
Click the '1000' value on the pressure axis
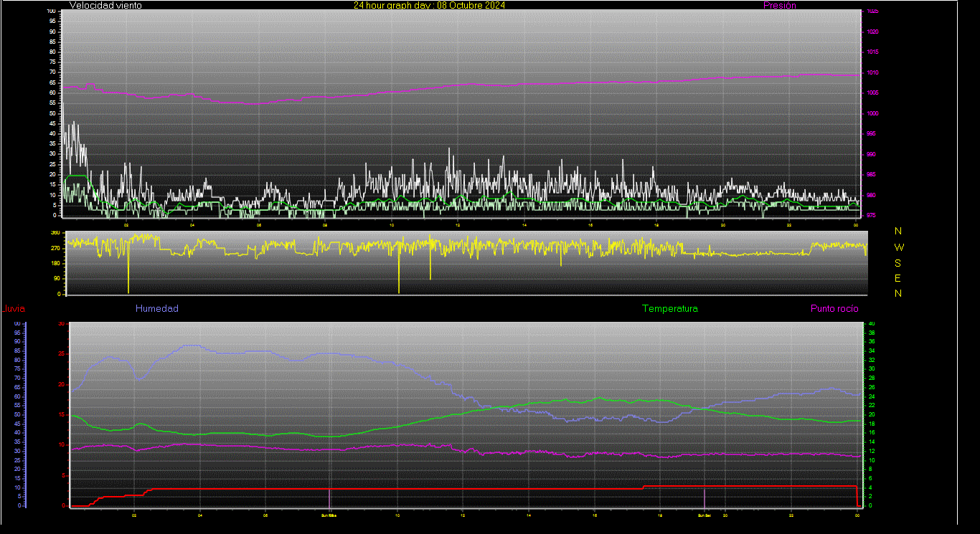point(872,113)
